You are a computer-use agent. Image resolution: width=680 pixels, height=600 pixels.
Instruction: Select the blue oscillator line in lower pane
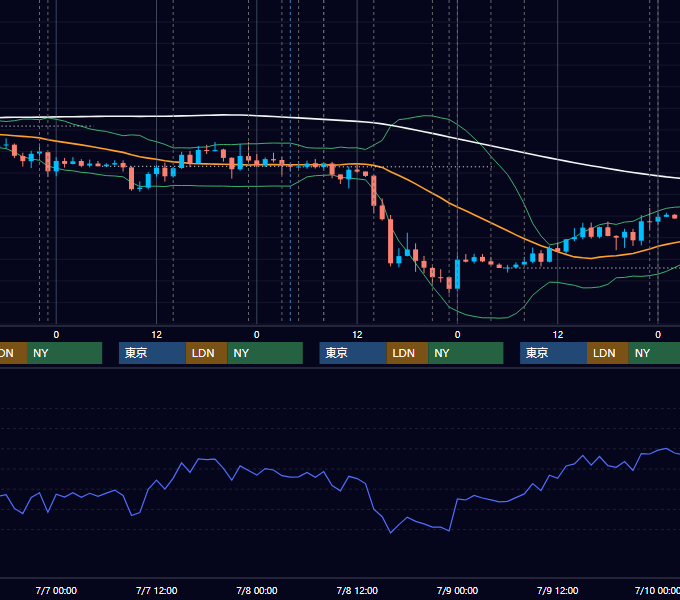point(340,490)
